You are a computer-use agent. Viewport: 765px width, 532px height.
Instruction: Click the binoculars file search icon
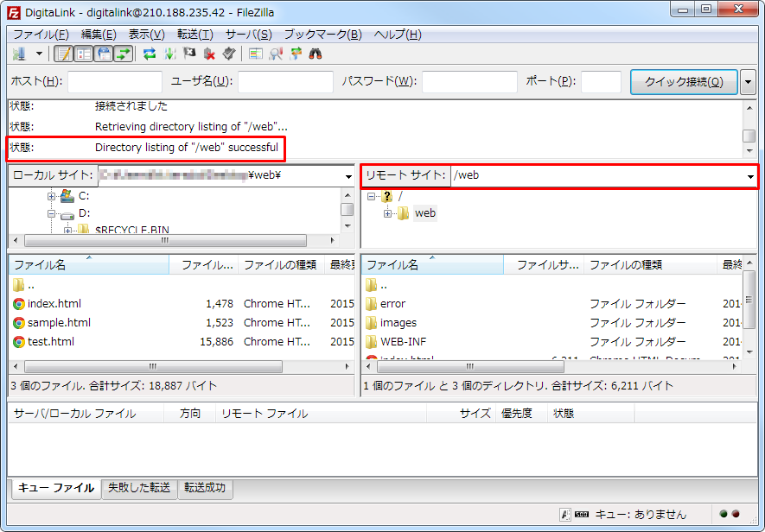click(316, 54)
